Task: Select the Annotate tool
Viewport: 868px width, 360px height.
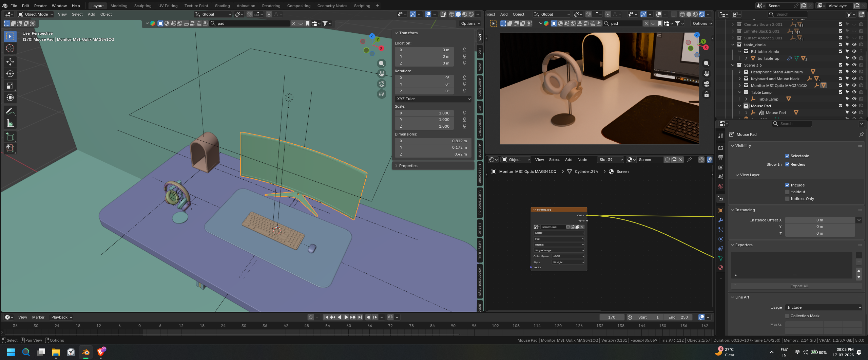Action: (10, 111)
